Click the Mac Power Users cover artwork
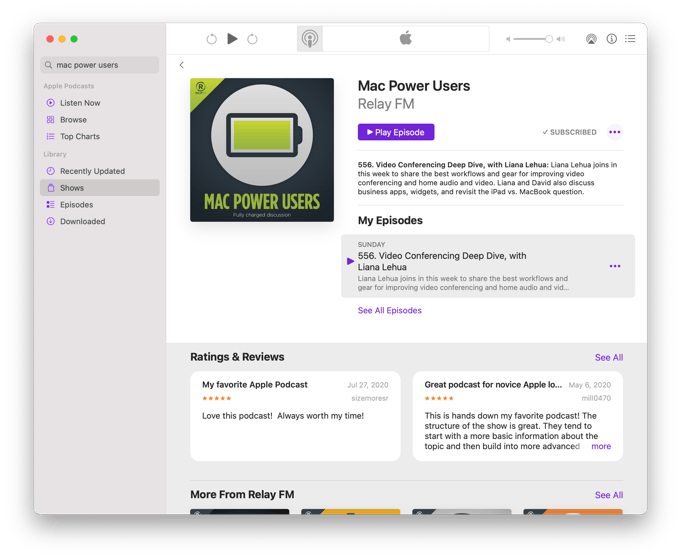681x559 pixels. 262,150
